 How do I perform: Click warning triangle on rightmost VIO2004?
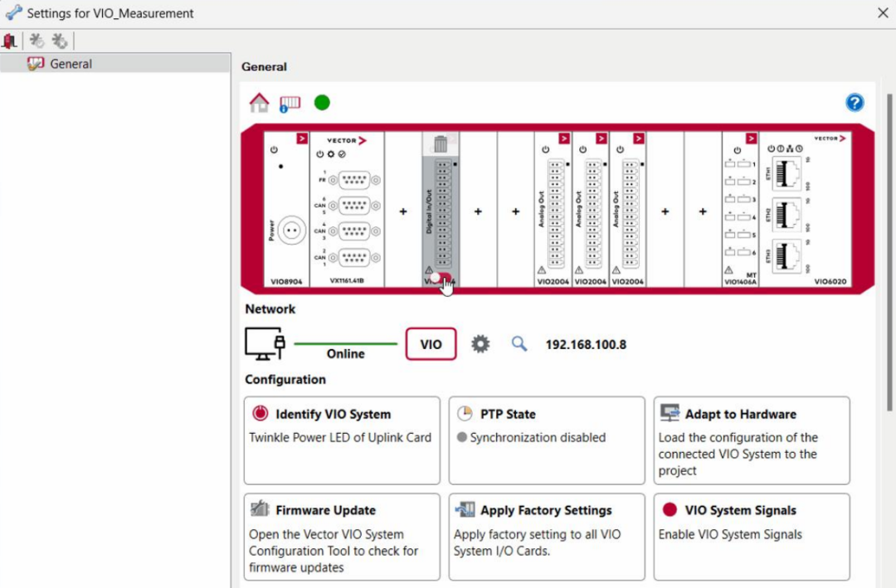(616, 270)
